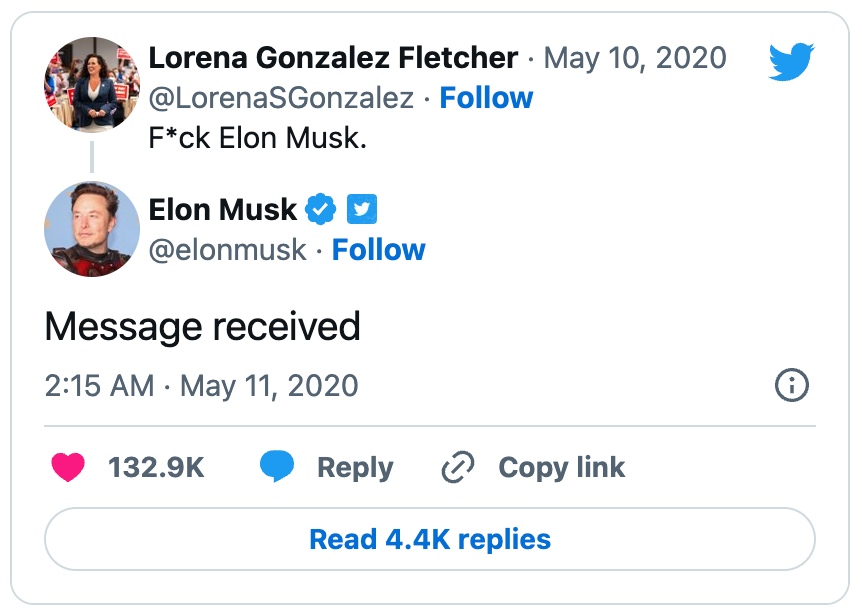Open the @LorenaSGonzalez handle link

(280, 98)
